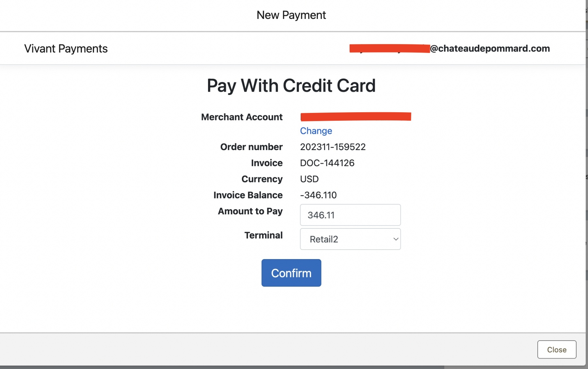Click the Terminal dropdown chevron arrow
Screen dimensions: 588x369
[396, 239]
